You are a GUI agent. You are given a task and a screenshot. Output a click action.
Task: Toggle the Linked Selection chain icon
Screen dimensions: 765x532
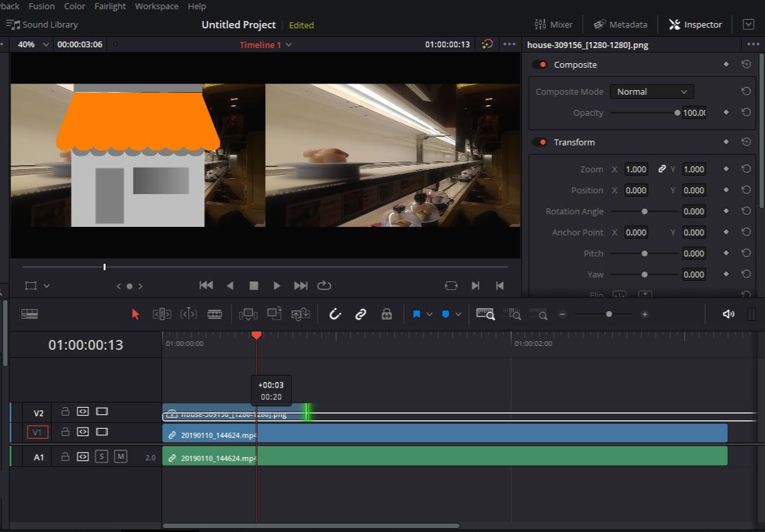tap(360, 314)
